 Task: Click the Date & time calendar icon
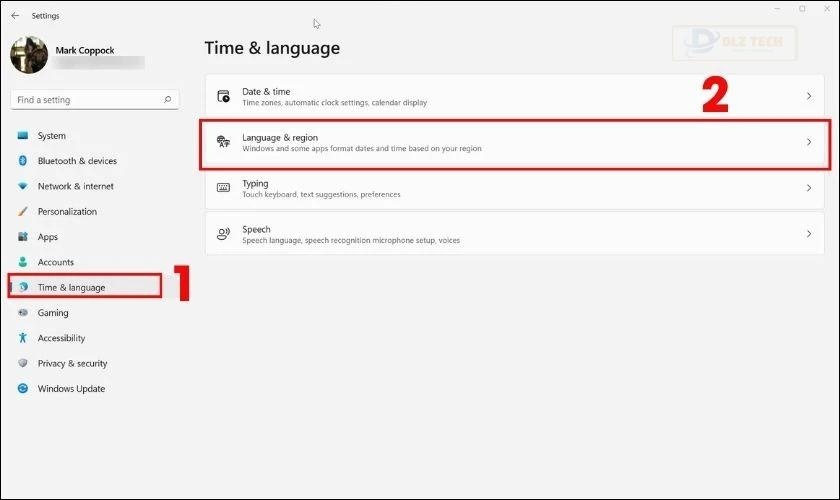pos(223,96)
